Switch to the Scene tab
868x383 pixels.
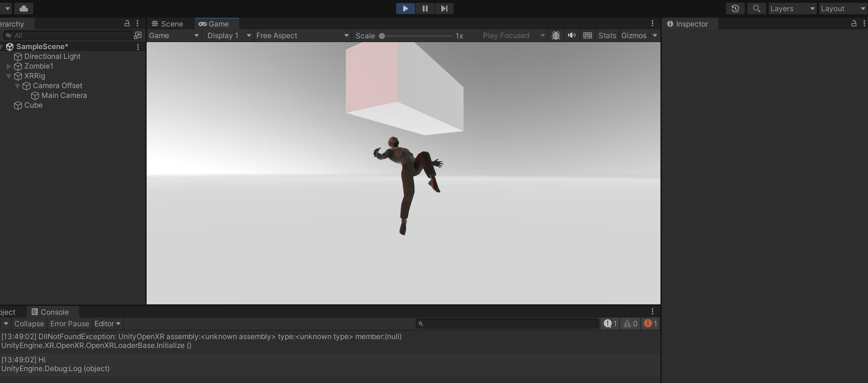click(167, 24)
